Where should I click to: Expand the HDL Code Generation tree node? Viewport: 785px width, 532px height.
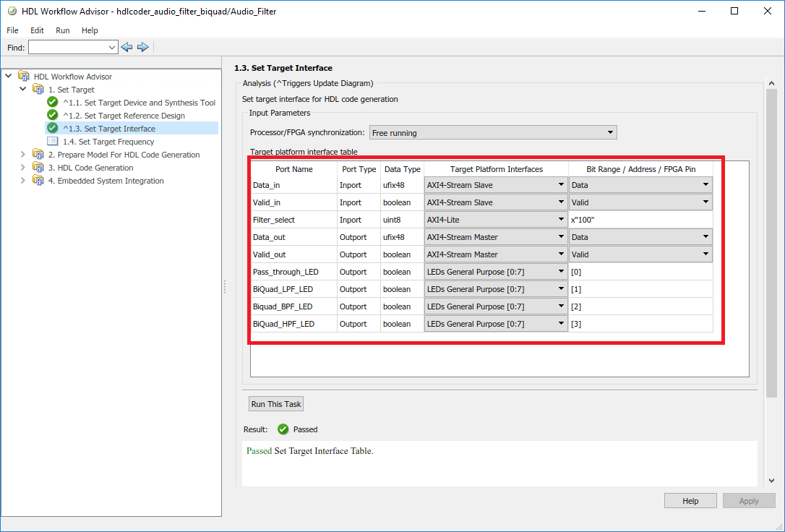(x=23, y=168)
